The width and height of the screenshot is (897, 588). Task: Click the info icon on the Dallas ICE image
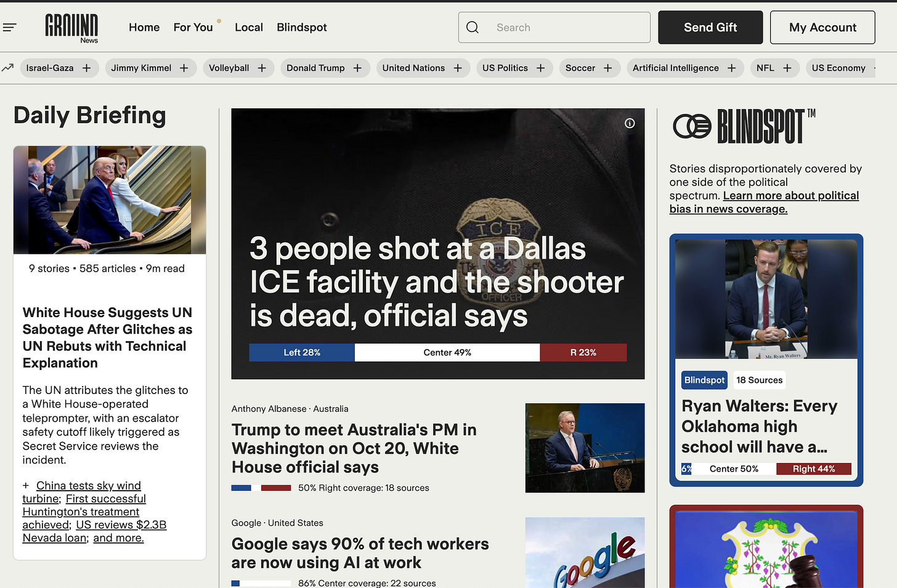[x=630, y=123]
